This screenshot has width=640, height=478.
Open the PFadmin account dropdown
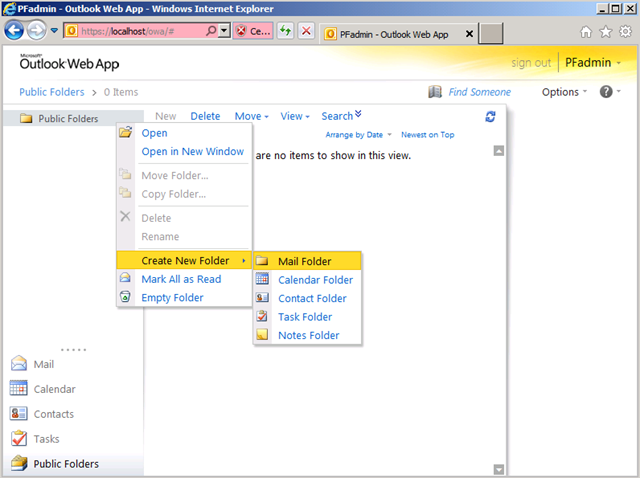(x=593, y=63)
